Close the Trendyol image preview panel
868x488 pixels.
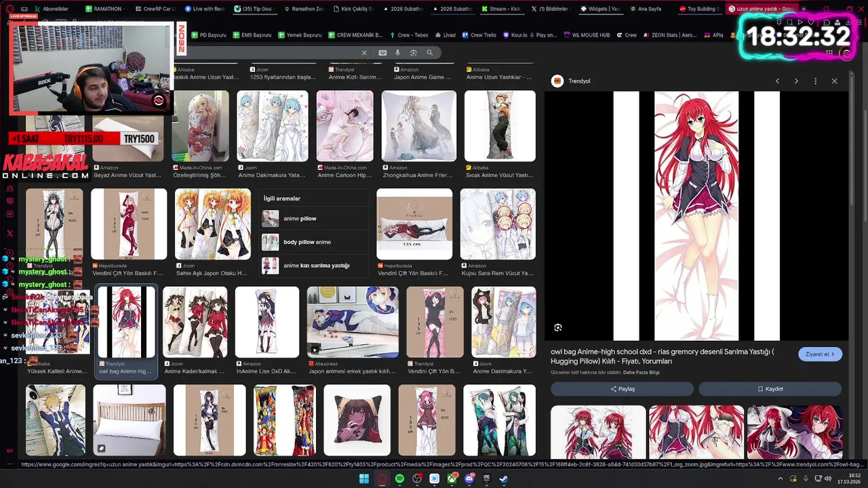pos(834,81)
